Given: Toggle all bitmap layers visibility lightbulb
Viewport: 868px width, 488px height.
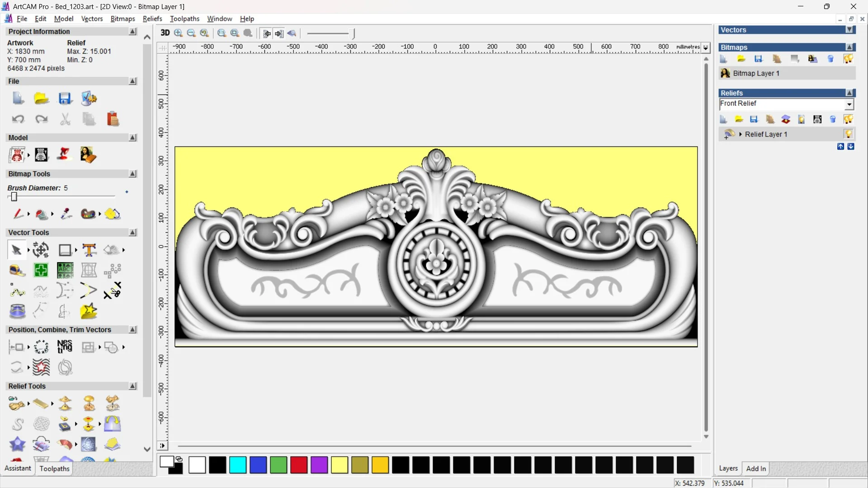Looking at the screenshot, I should (x=848, y=59).
